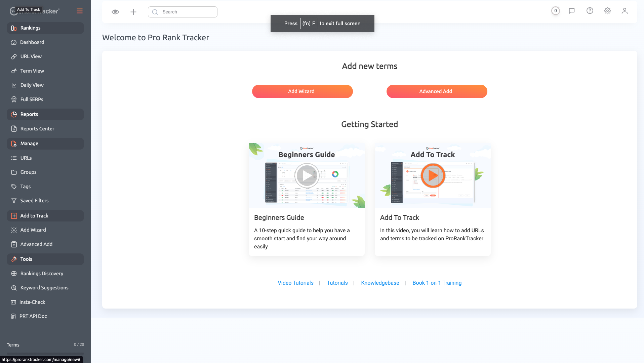Collapse sidebar with the hamburger menu icon
This screenshot has width=644, height=363.
tap(80, 11)
